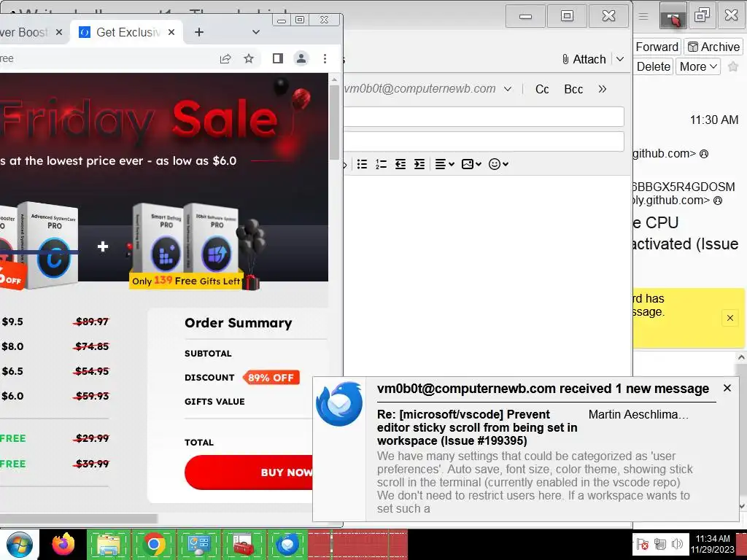Expand the Attach dropdown arrow

click(x=620, y=59)
